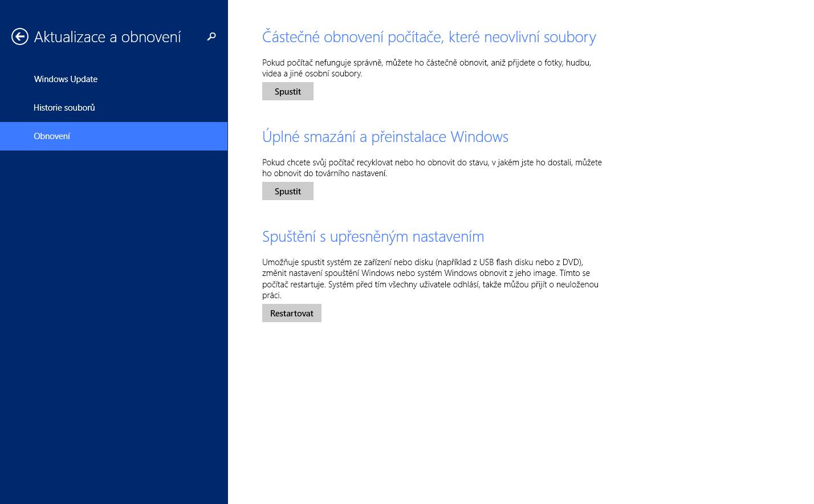This screenshot has width=814, height=504.
Task: Click heading Spuštění s upřesněným nastavením
Action: (373, 237)
